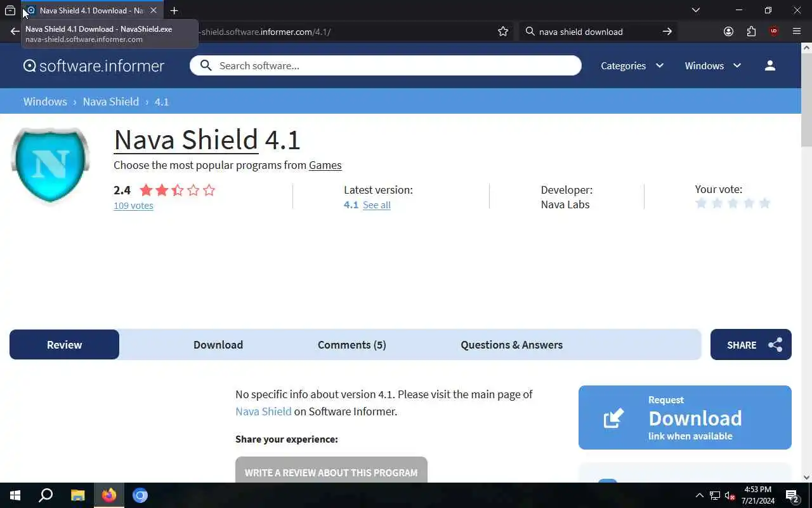Click Write a review about this program
The height and width of the screenshot is (508, 812).
[x=331, y=470]
